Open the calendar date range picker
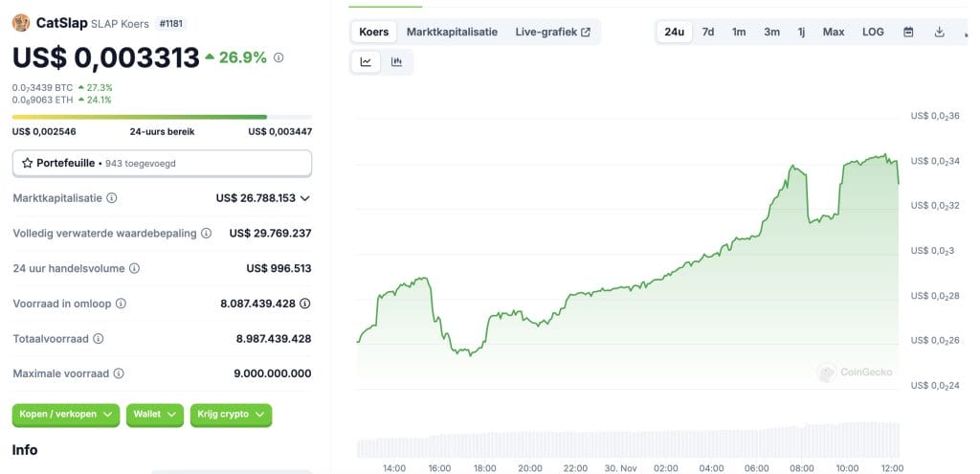This screenshot has width=980, height=474. [x=909, y=32]
